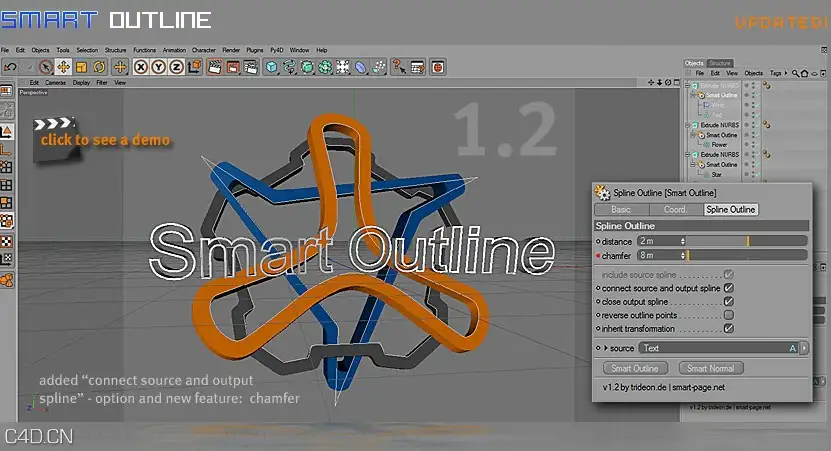Open the viewport Cameras menu

(x=56, y=83)
